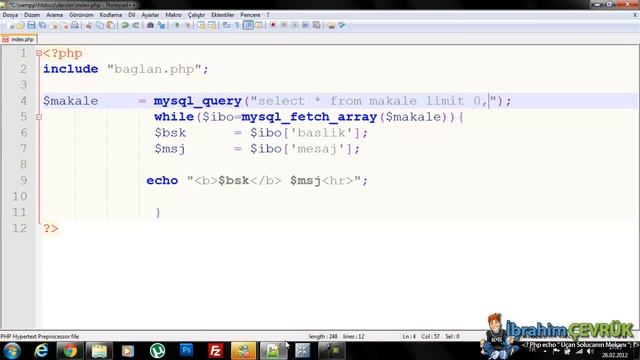Collapse the while block fold on line 5

click(x=39, y=117)
